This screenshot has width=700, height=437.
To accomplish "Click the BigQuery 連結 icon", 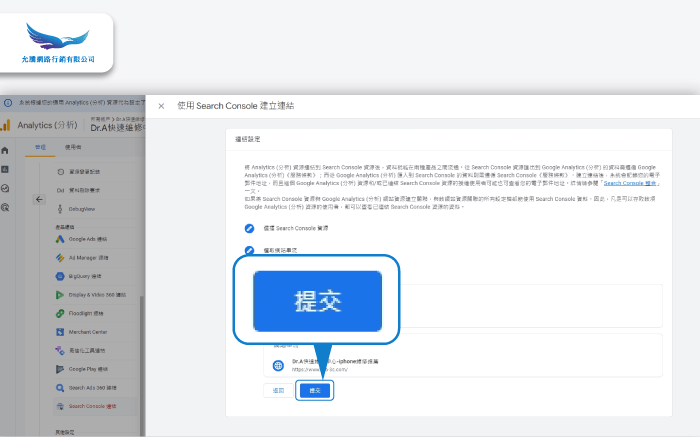I will (x=60, y=275).
